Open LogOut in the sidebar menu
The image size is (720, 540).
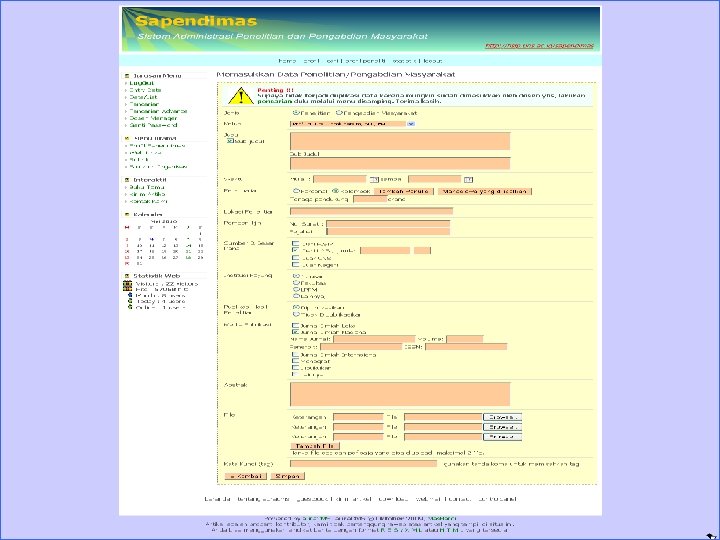[x=141, y=83]
